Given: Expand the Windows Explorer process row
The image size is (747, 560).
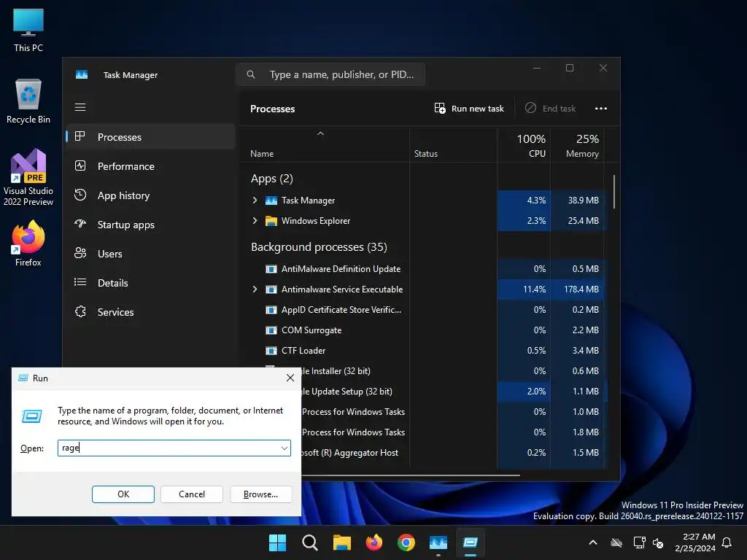Looking at the screenshot, I should pos(255,221).
